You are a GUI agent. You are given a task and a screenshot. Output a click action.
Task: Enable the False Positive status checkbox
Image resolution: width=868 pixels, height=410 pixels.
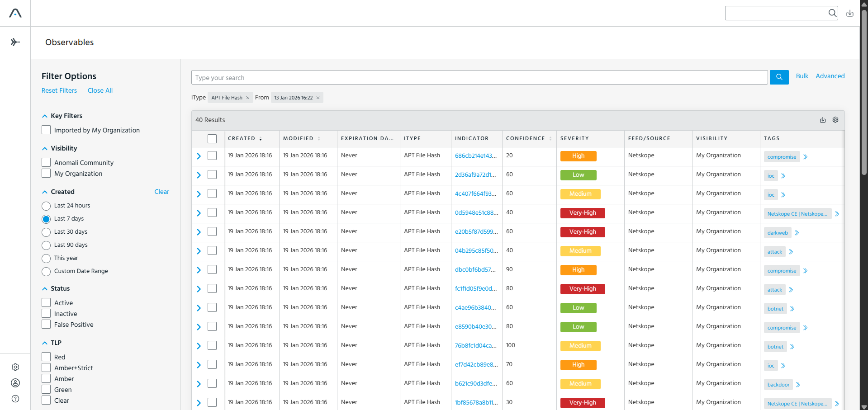point(46,324)
